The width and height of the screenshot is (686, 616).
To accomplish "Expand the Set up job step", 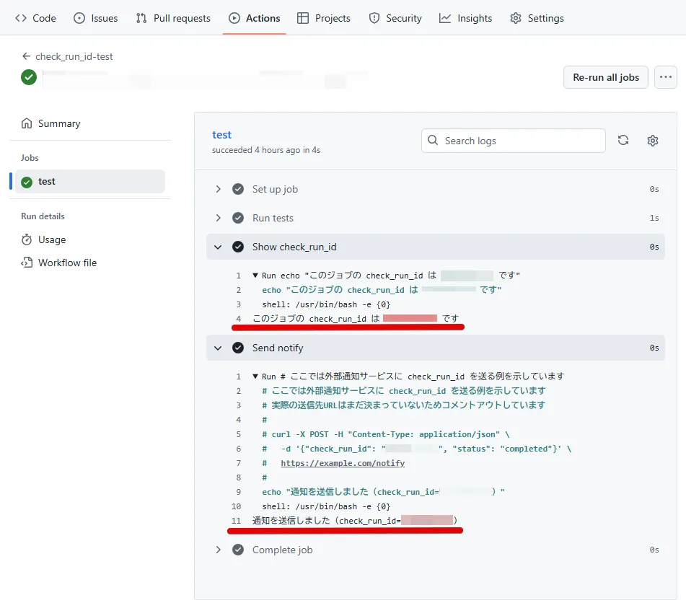I will [x=219, y=188].
